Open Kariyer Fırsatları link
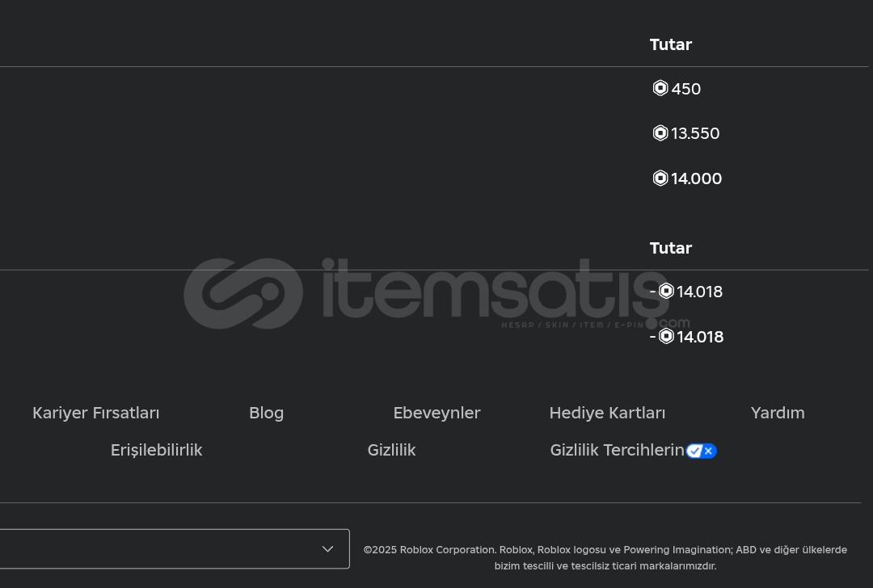 click(95, 413)
